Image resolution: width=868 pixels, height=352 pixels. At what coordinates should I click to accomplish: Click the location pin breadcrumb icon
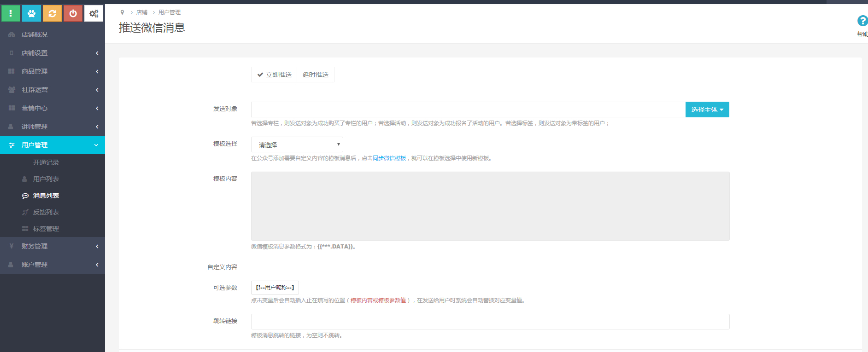pos(122,12)
